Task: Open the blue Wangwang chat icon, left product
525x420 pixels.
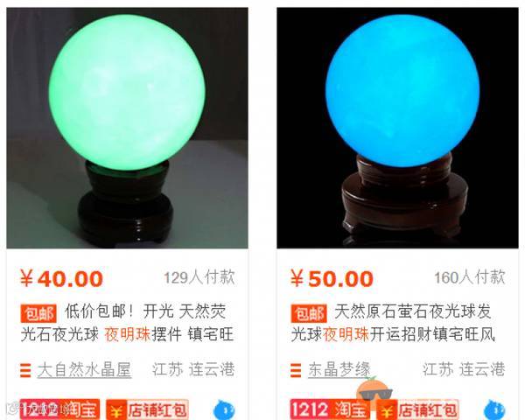Action: (x=224, y=410)
